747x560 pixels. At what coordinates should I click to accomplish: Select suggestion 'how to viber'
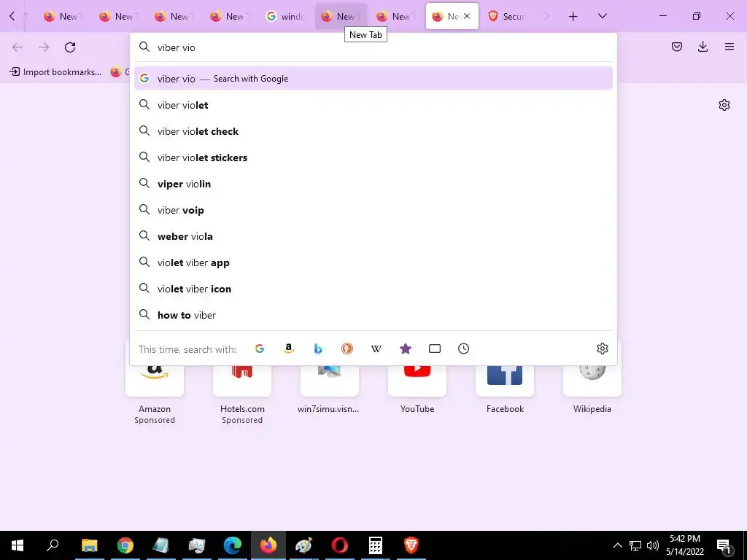click(x=373, y=315)
